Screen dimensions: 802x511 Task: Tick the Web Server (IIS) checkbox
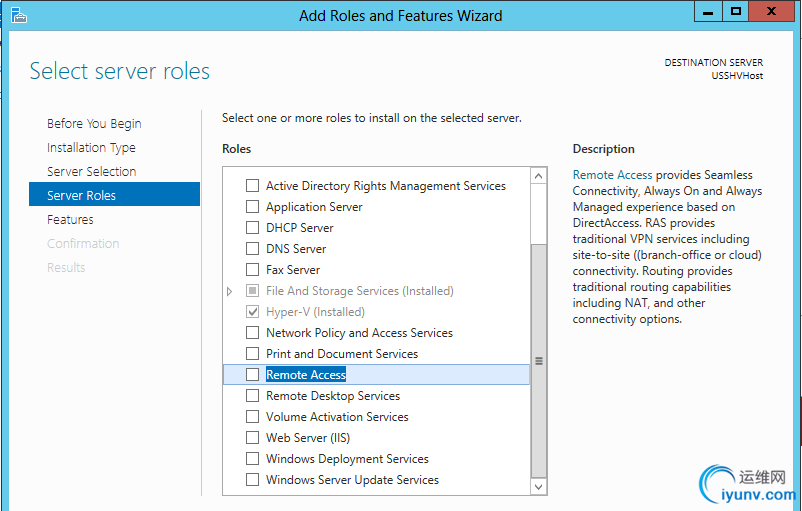click(252, 438)
